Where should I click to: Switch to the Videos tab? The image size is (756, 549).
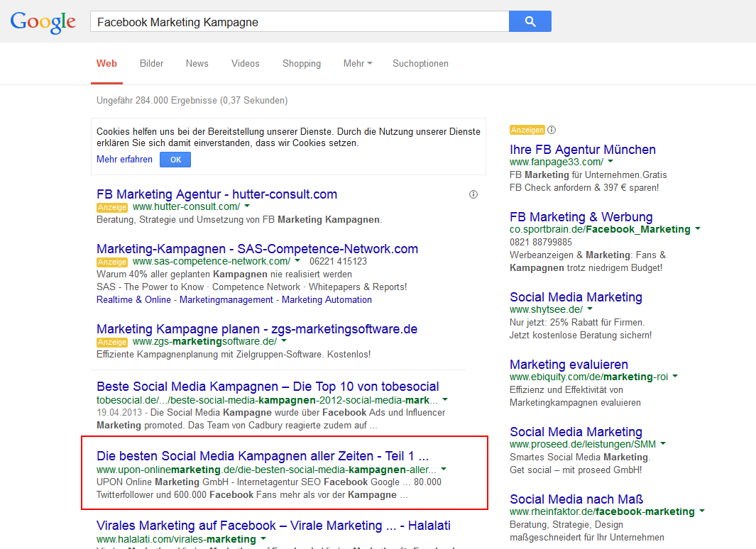click(x=245, y=64)
